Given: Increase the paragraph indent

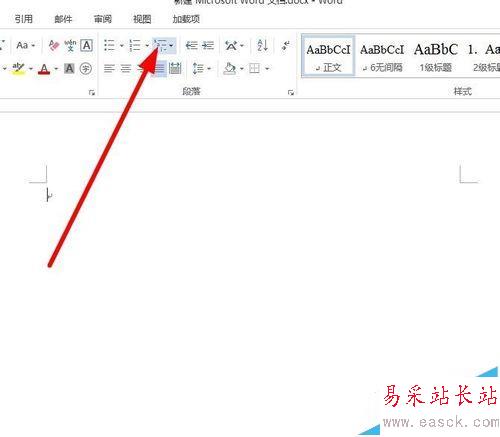Looking at the screenshot, I should (208, 45).
